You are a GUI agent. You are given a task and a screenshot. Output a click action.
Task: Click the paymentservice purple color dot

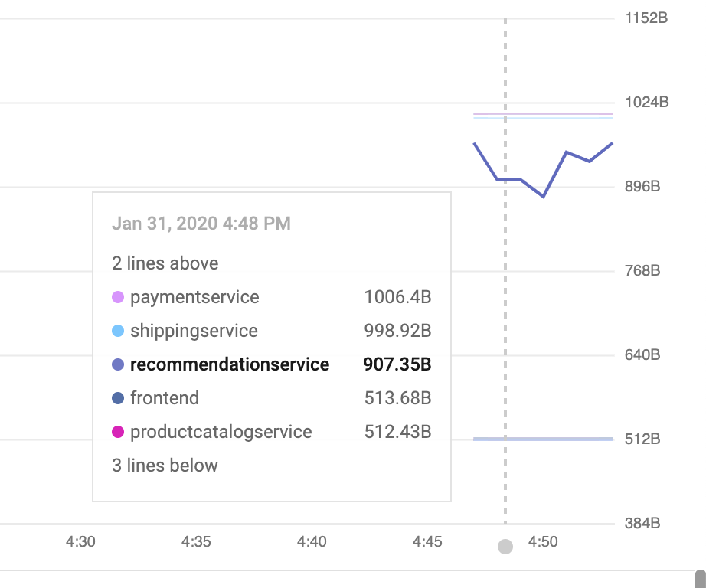click(x=118, y=297)
